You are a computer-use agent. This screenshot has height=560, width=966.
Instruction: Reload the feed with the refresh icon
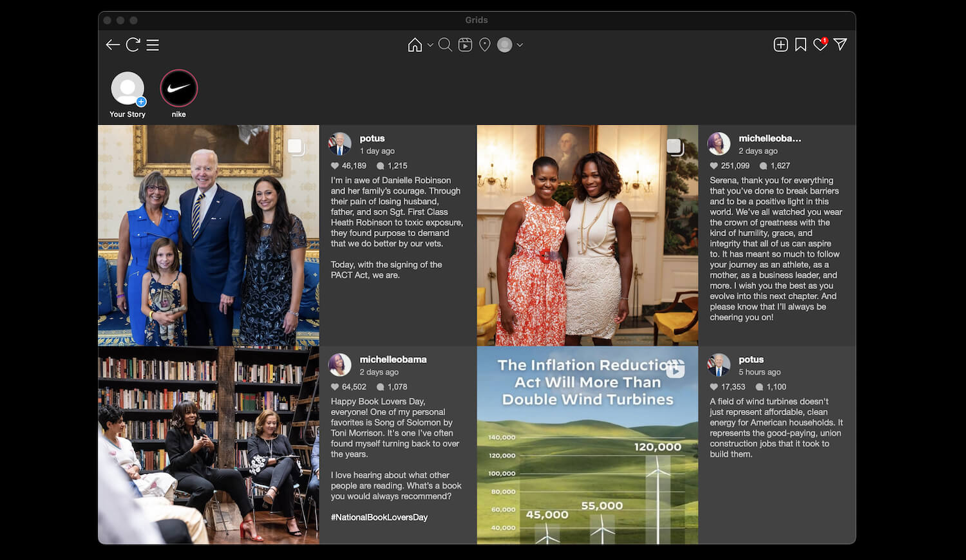point(133,44)
